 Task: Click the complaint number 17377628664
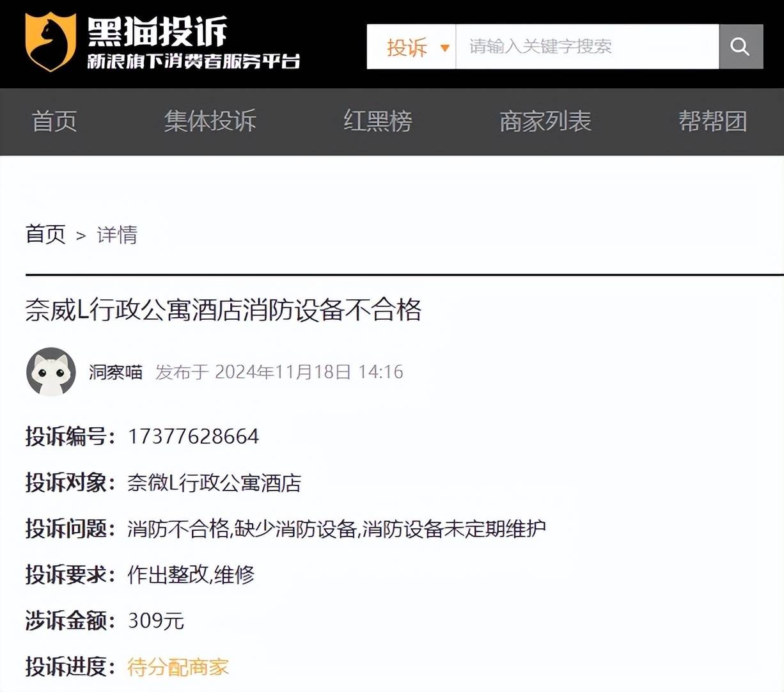pos(193,437)
